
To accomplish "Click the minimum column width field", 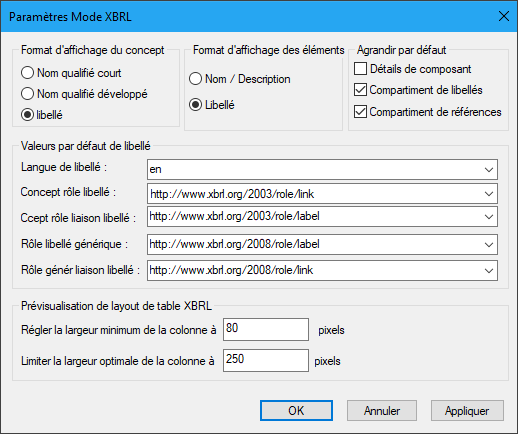I will pos(266,329).
